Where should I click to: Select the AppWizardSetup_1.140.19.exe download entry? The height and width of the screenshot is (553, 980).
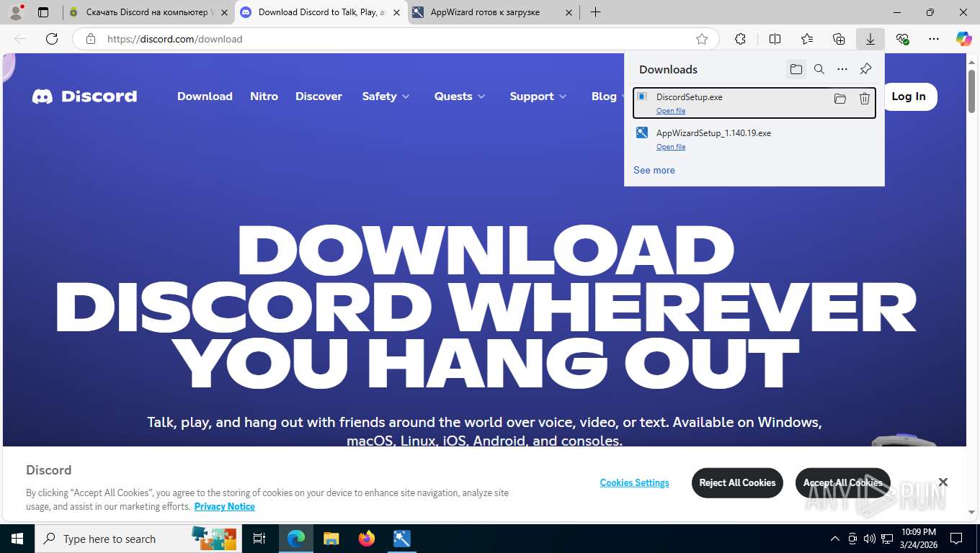point(754,139)
